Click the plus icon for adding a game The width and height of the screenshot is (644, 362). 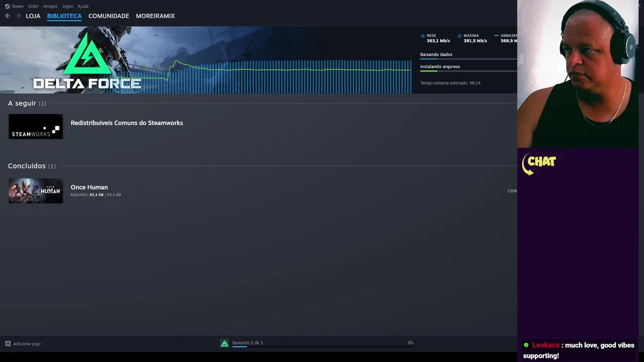coord(8,344)
